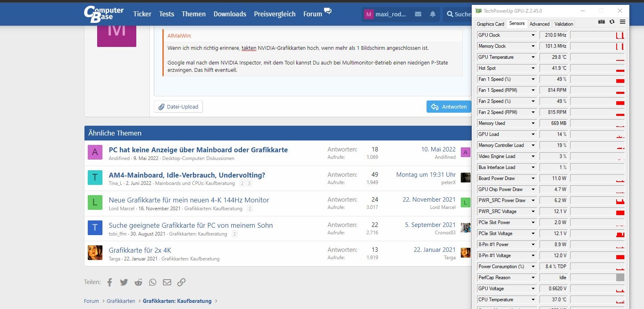Click the GPU-Z title bar app icon
644x309 pixels.
click(x=479, y=11)
